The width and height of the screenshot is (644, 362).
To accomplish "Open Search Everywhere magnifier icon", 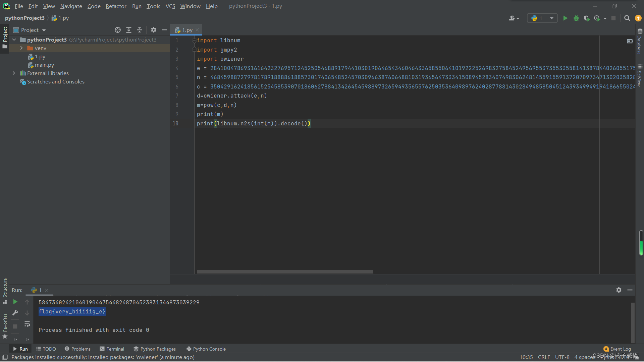I will point(627,18).
